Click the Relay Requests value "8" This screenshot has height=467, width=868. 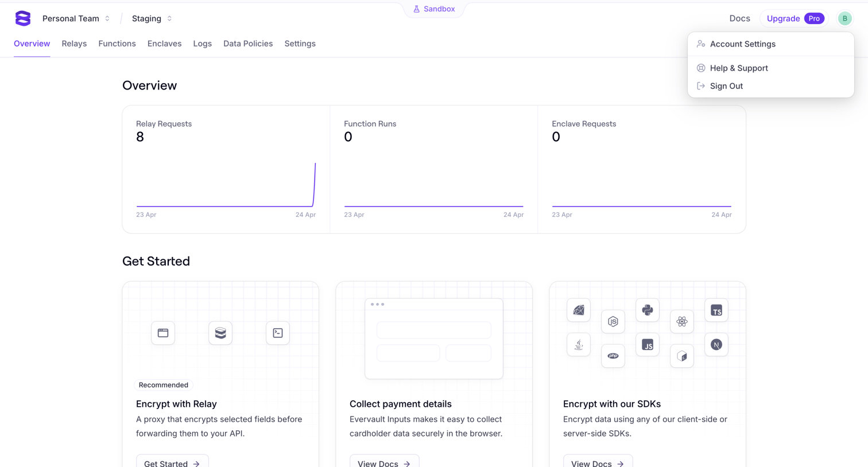140,137
